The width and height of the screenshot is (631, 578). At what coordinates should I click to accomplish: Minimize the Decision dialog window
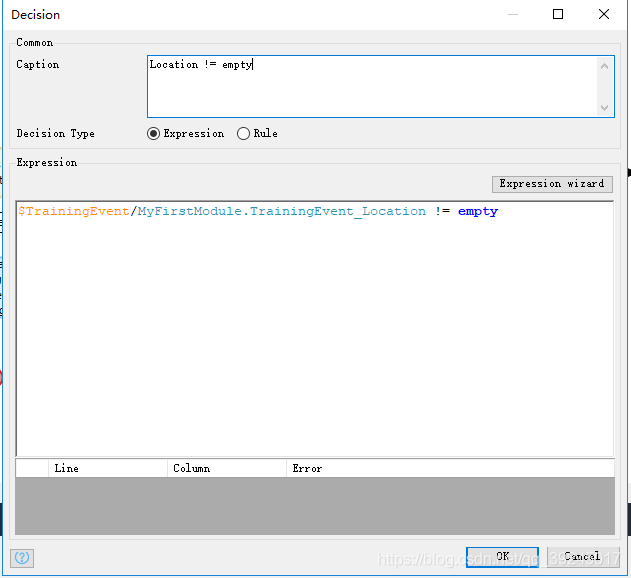point(512,15)
